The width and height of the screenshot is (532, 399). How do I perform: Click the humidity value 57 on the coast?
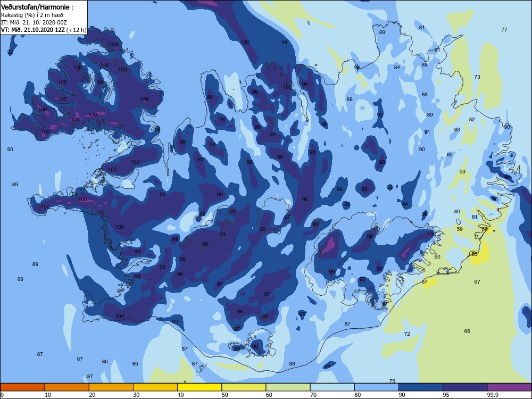tap(425, 282)
